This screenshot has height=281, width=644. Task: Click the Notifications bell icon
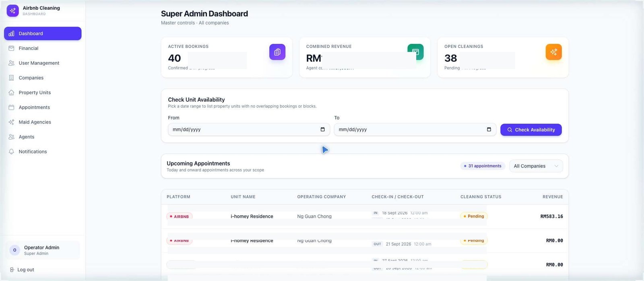(11, 151)
